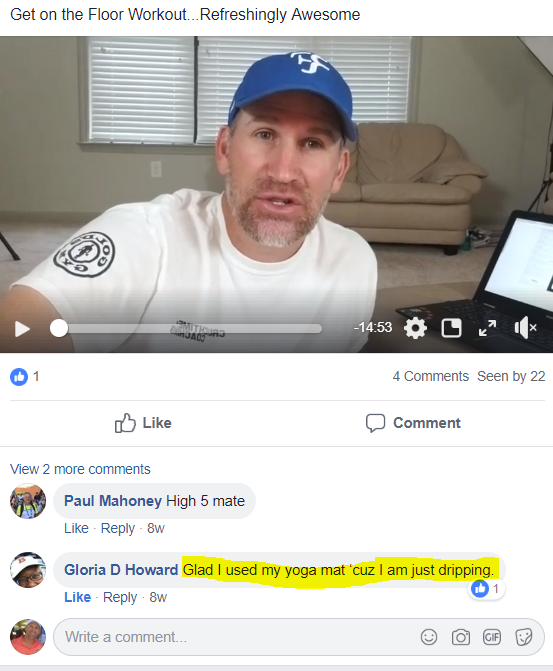
Task: Open the GIF picker
Action: [492, 637]
